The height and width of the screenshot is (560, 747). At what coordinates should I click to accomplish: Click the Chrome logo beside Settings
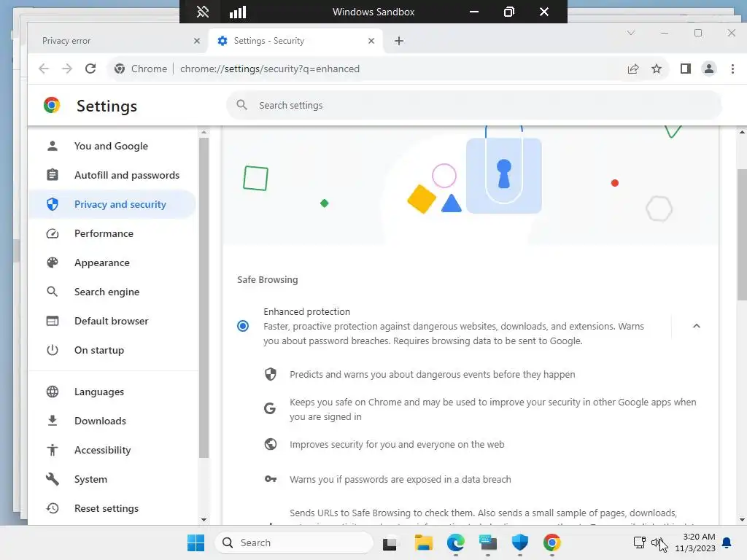coord(52,105)
